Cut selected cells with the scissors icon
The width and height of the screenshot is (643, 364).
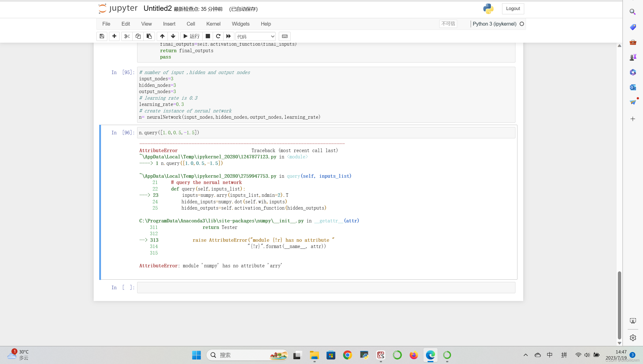[127, 36]
